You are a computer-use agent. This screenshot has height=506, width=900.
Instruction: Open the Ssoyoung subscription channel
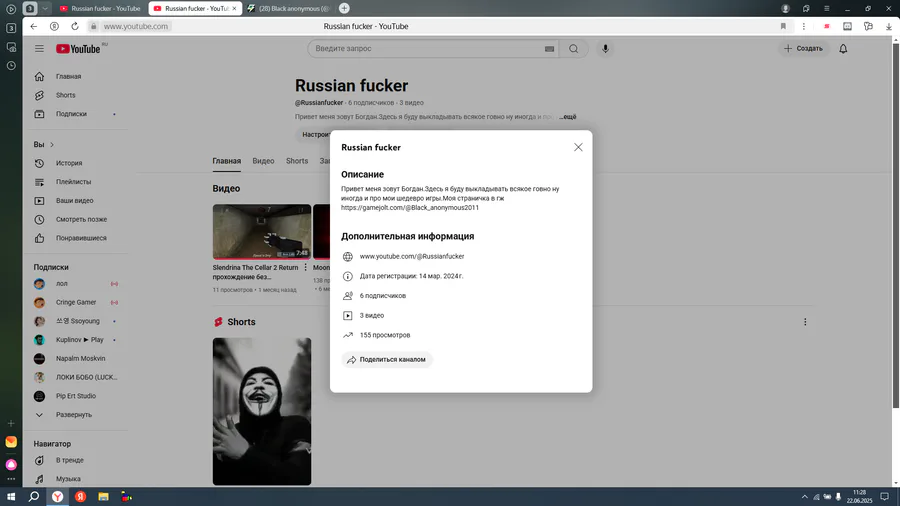pyautogui.click(x=75, y=321)
